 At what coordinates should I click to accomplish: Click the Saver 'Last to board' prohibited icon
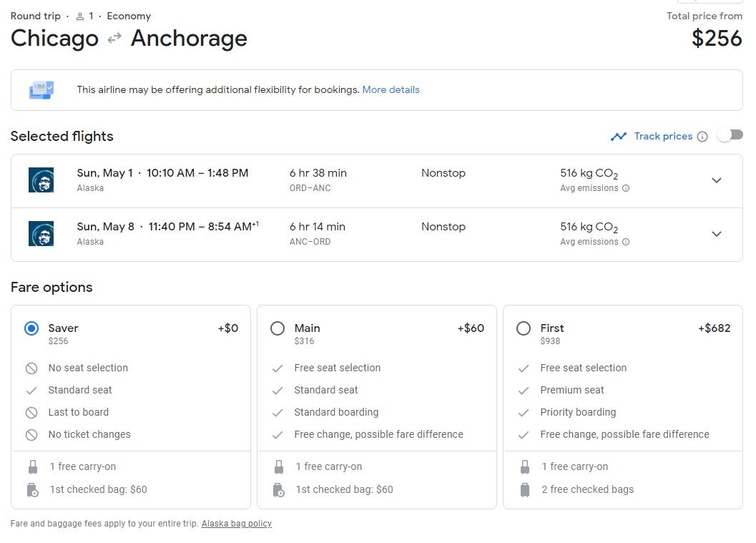31,413
